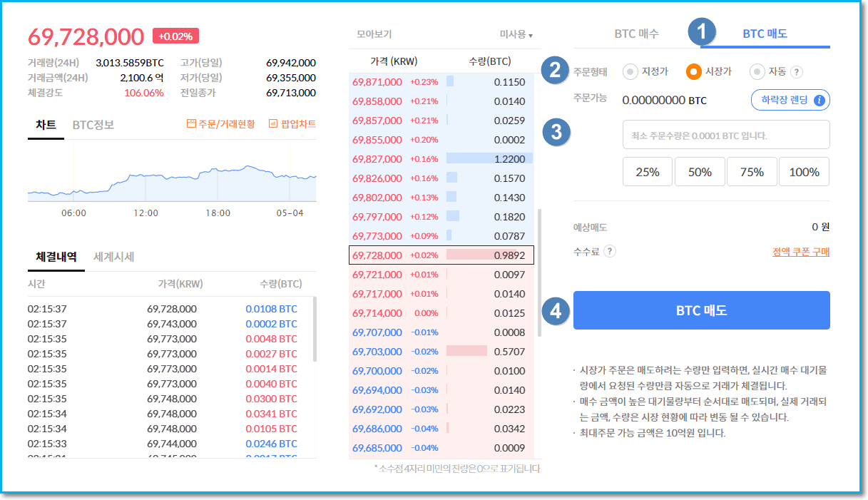Viewport: 868px width, 500px height.
Task: Switch to the BTC정보 tab
Action: [x=93, y=125]
